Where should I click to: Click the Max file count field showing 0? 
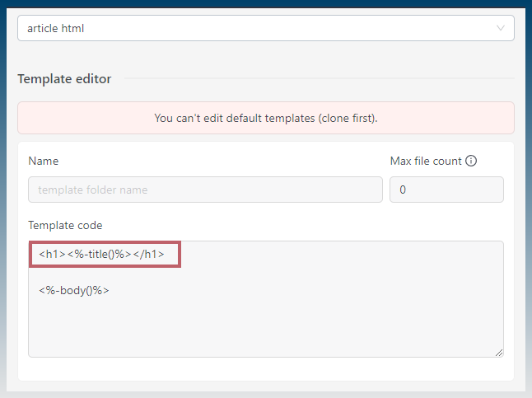click(446, 190)
